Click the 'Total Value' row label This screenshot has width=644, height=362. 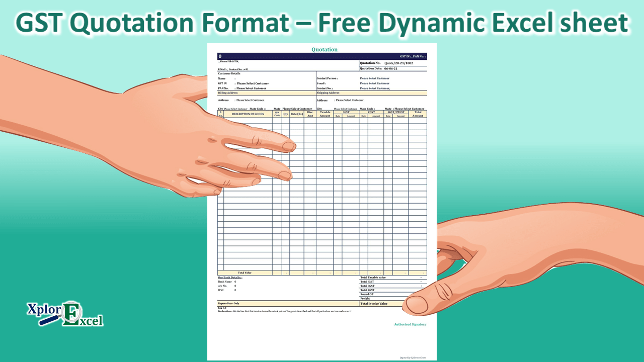click(x=245, y=273)
